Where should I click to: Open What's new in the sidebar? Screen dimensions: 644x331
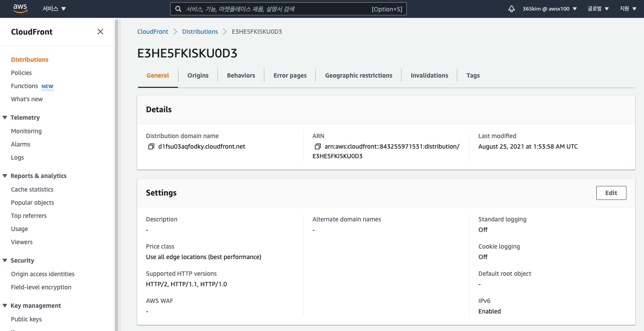[x=27, y=99]
